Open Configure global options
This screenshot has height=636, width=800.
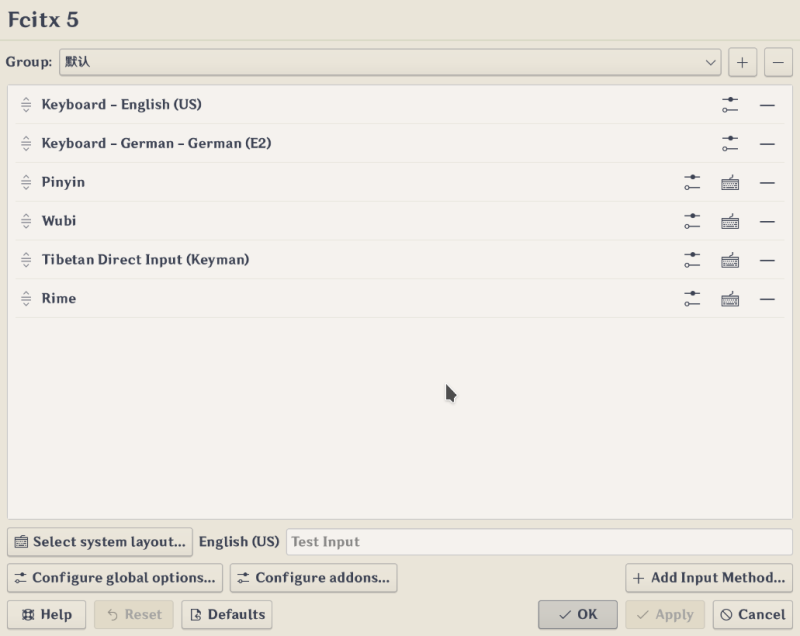point(114,578)
